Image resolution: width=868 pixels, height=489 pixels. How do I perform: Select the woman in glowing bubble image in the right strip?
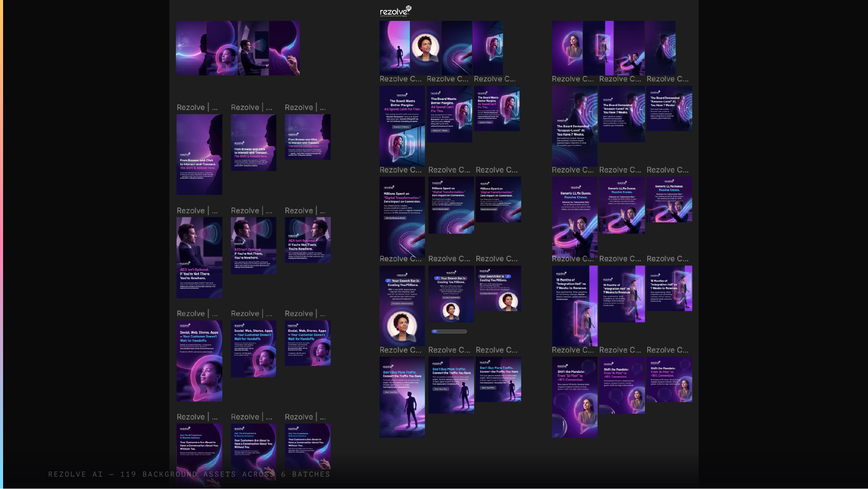coord(567,48)
